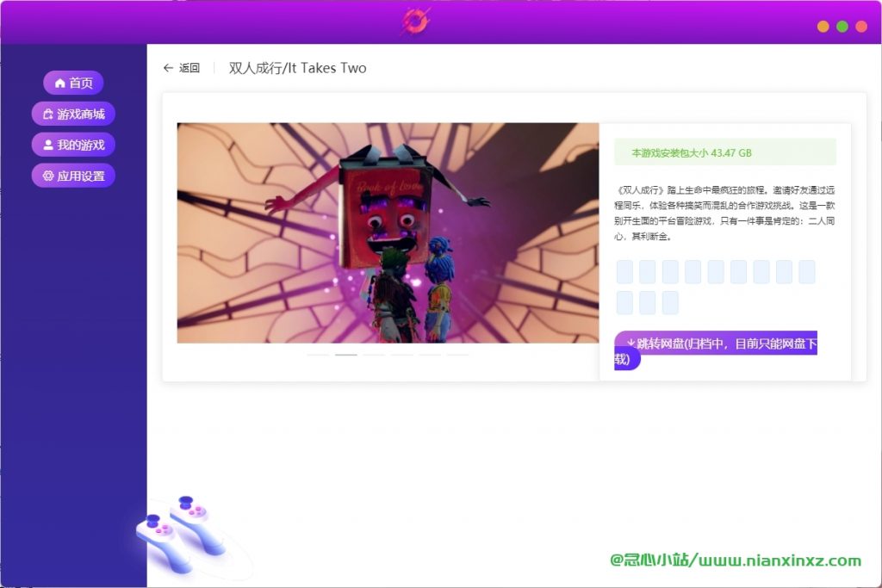The width and height of the screenshot is (882, 588).
Task: Select the first carousel indicator dash
Action: click(x=318, y=355)
